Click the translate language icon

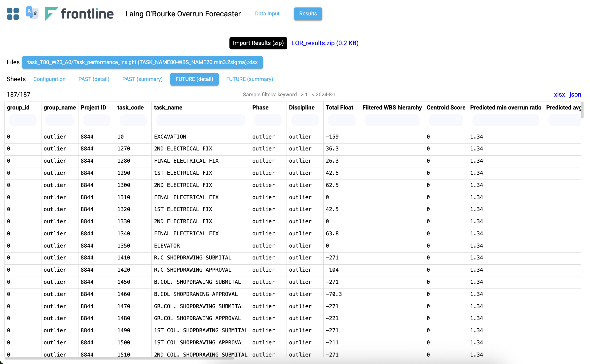click(x=32, y=13)
